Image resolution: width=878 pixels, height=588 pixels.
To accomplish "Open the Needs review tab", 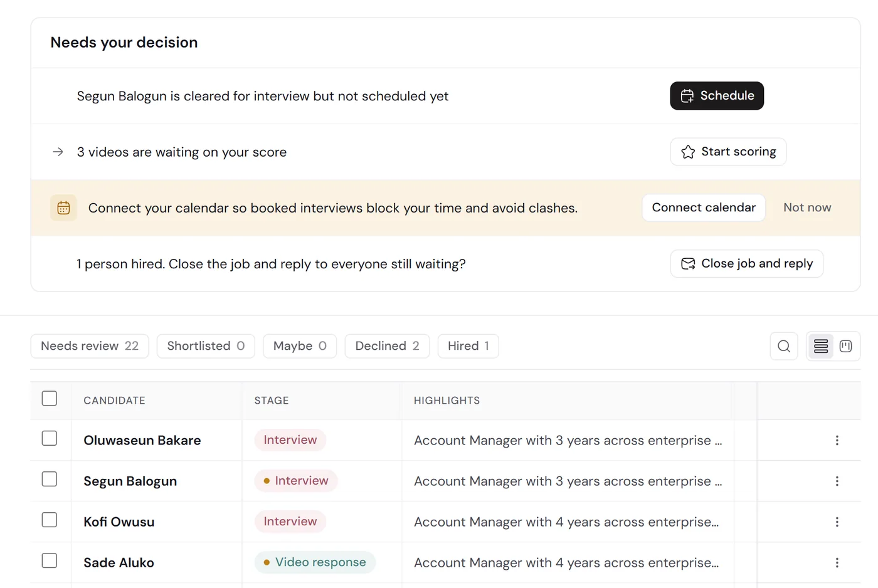I will point(90,346).
